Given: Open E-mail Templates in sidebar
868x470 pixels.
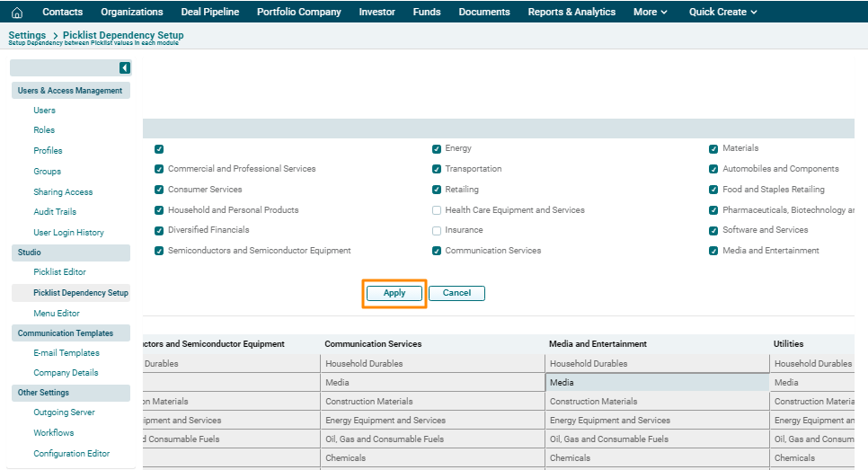Looking at the screenshot, I should click(x=66, y=353).
